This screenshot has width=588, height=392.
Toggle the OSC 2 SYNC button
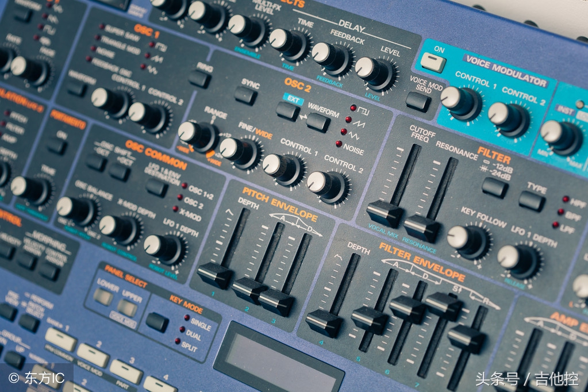point(245,95)
